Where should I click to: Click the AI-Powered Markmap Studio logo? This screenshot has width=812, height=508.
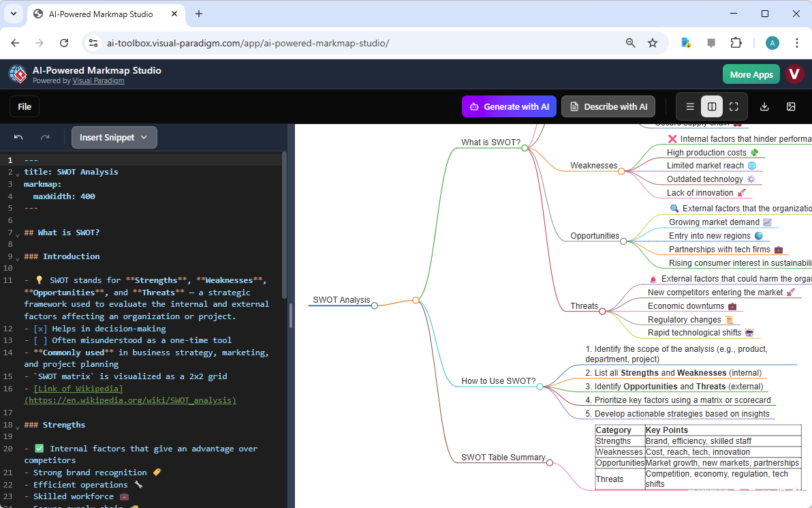[17, 74]
